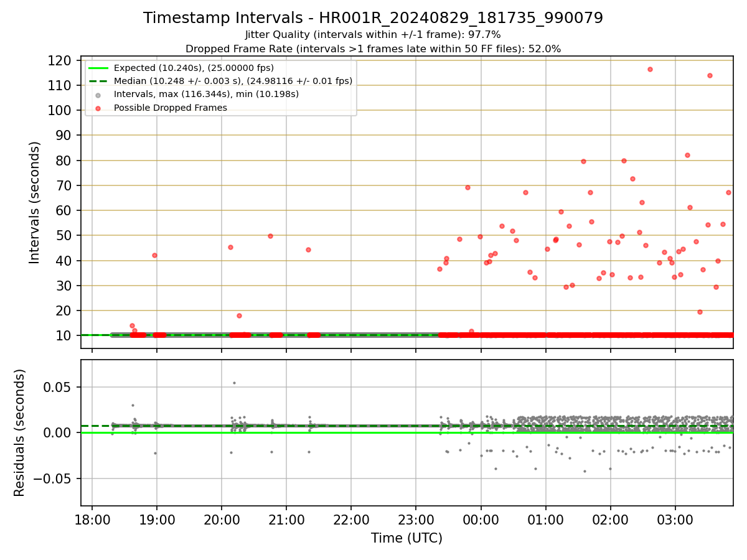Click the highest red dropped-frame point near 116 seconds

click(650, 69)
